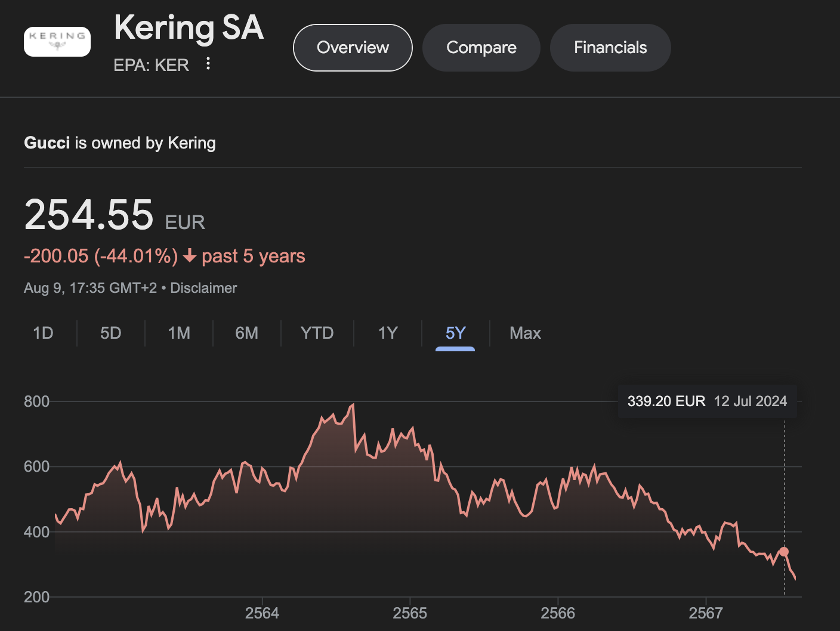Select the Overview tab
The width and height of the screenshot is (840, 631).
point(353,48)
